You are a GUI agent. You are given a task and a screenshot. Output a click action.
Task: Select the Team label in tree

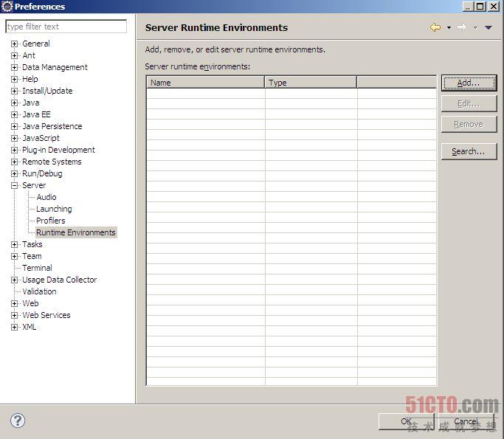32,257
